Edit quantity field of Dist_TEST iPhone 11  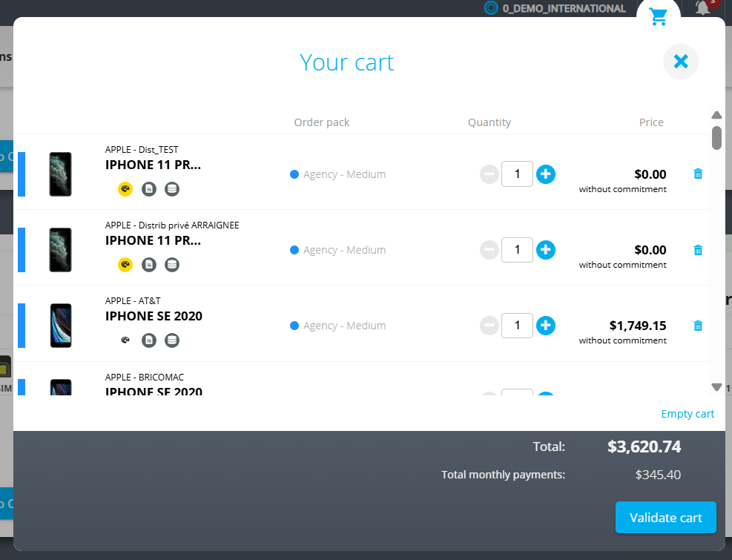517,174
